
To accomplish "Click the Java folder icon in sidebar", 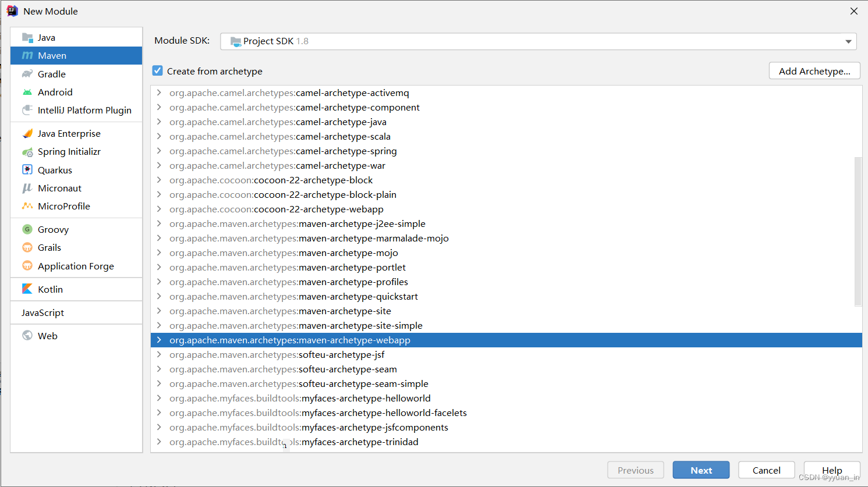I will tap(27, 38).
